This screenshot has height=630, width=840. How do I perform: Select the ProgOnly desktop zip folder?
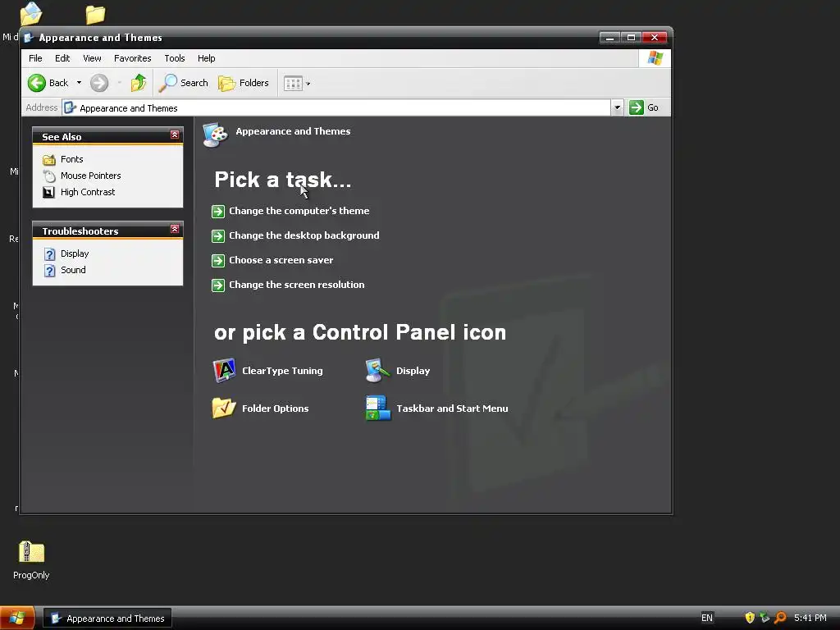[x=31, y=559]
